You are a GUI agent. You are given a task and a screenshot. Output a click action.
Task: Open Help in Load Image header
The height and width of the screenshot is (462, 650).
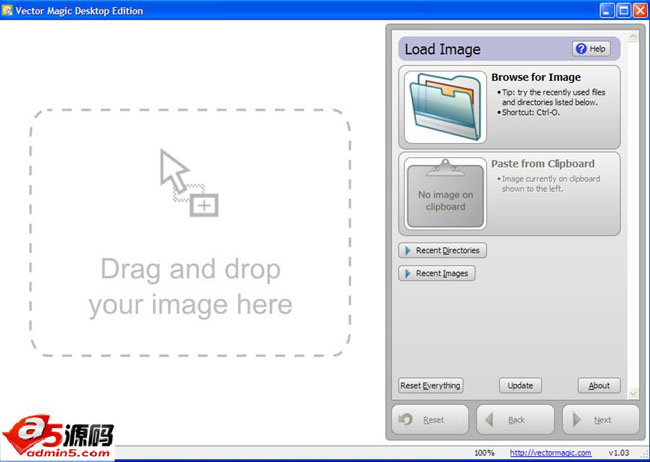pos(592,49)
